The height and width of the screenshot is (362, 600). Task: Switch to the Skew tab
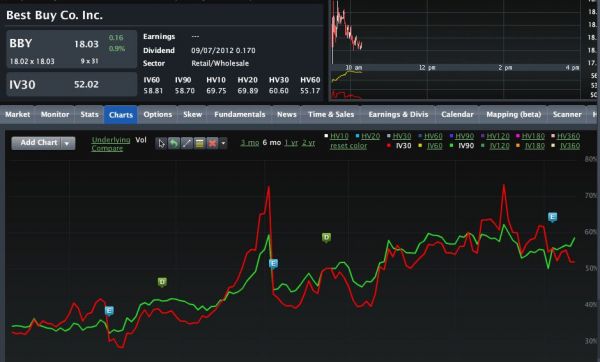tap(192, 114)
